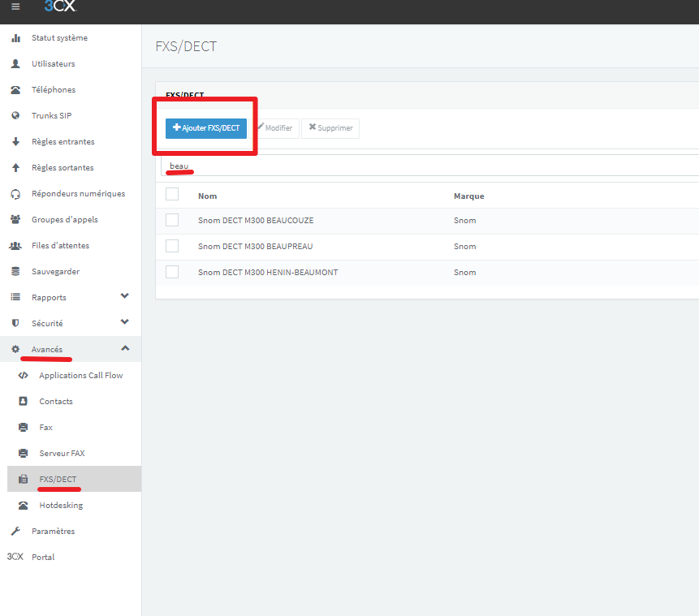
Task: Click the Trunks SIP globe icon
Action: point(15,115)
